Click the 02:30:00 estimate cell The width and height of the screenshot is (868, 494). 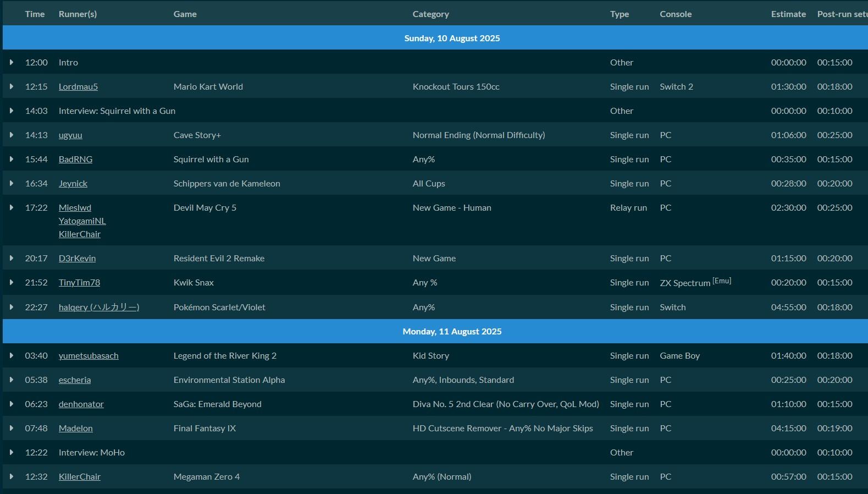pos(788,207)
